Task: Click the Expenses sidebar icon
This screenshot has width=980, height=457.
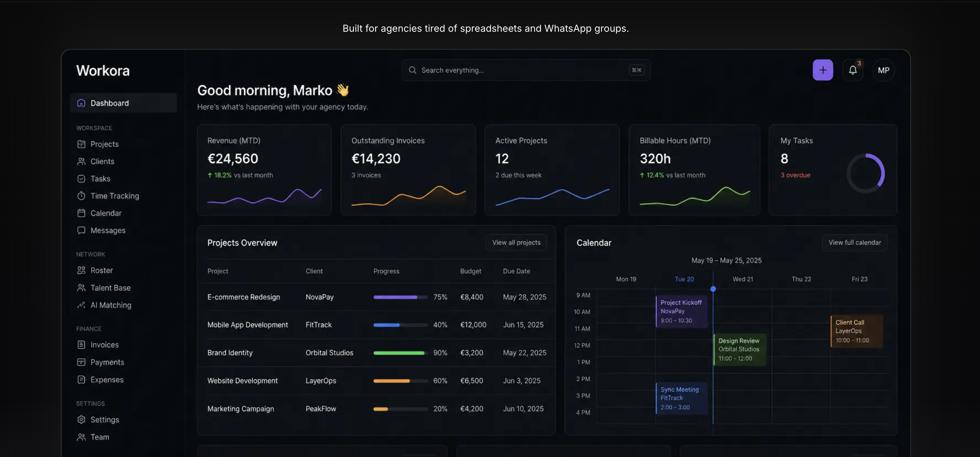Action: click(x=81, y=379)
